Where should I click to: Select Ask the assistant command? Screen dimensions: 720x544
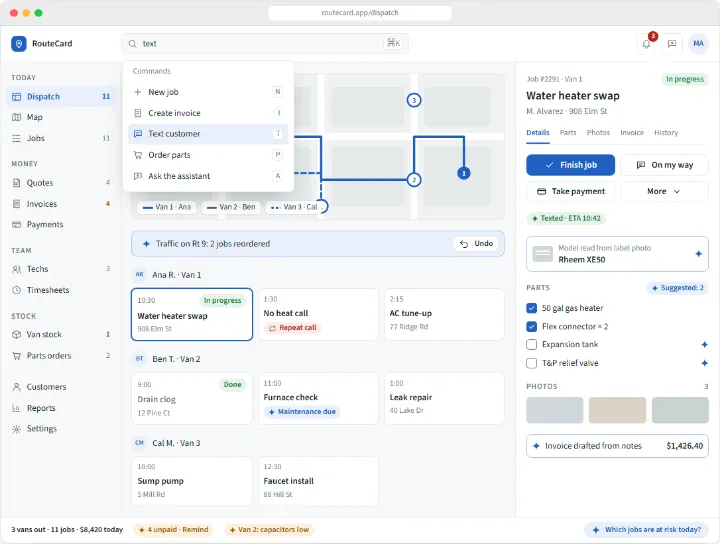coord(208,176)
